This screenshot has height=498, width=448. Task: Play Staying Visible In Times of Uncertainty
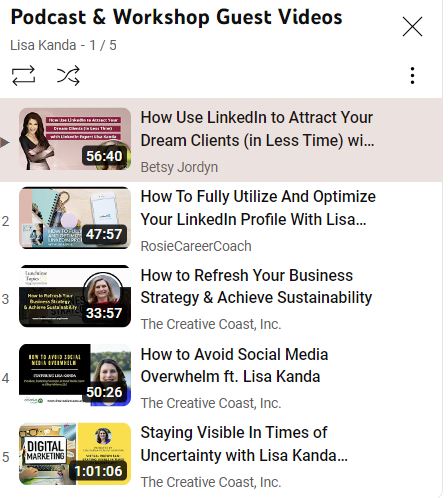[x=244, y=444]
